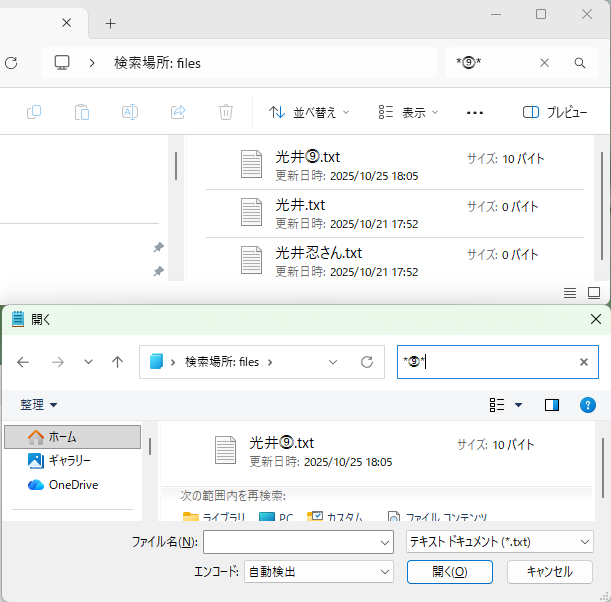611x602 pixels.
Task: Switch to details view in status bar
Action: pyautogui.click(x=570, y=293)
